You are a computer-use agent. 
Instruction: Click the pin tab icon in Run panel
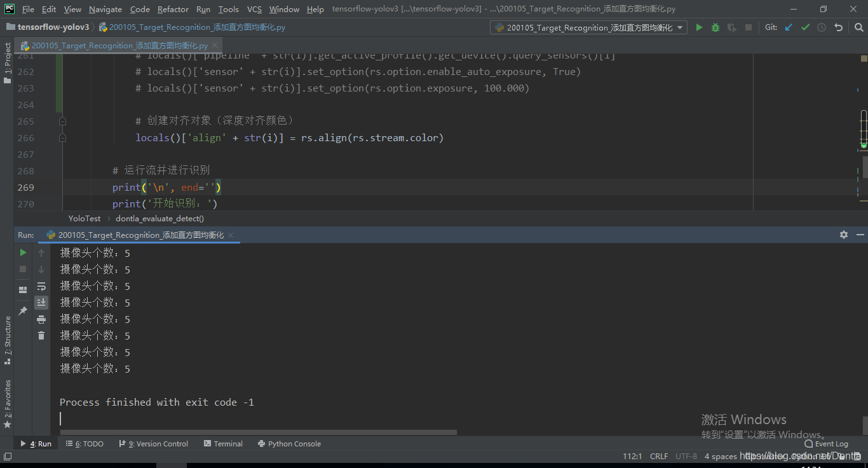point(23,310)
